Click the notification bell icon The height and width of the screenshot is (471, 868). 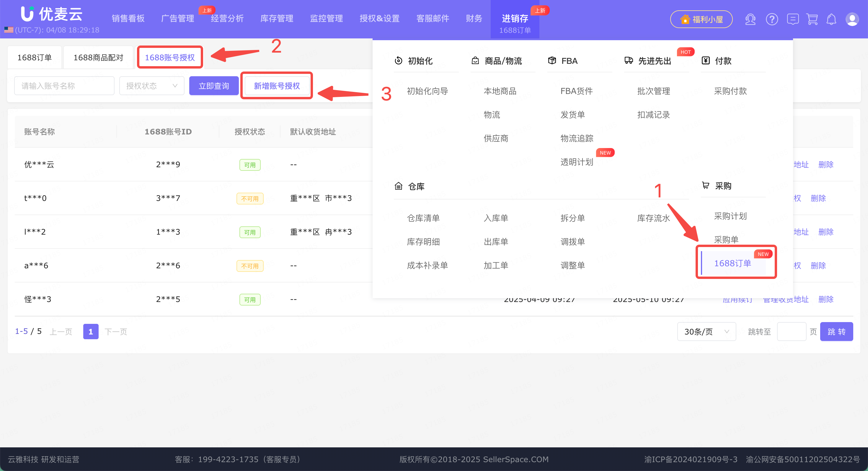click(831, 19)
